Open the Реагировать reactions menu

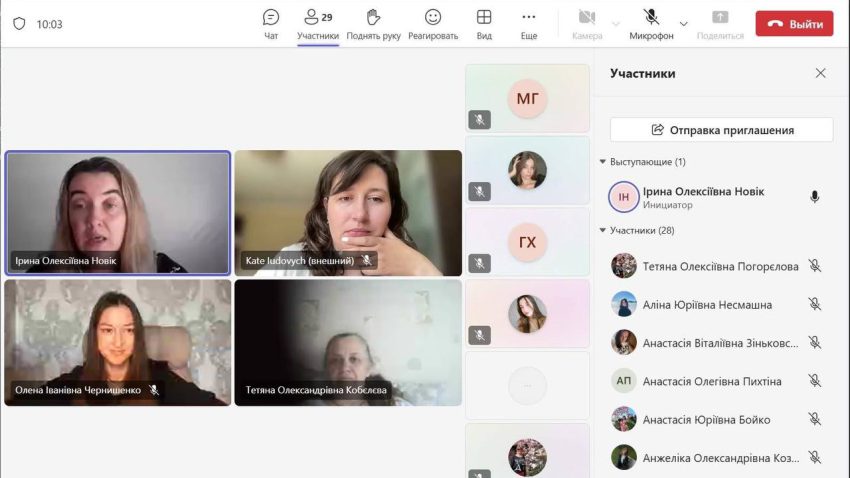coord(433,24)
